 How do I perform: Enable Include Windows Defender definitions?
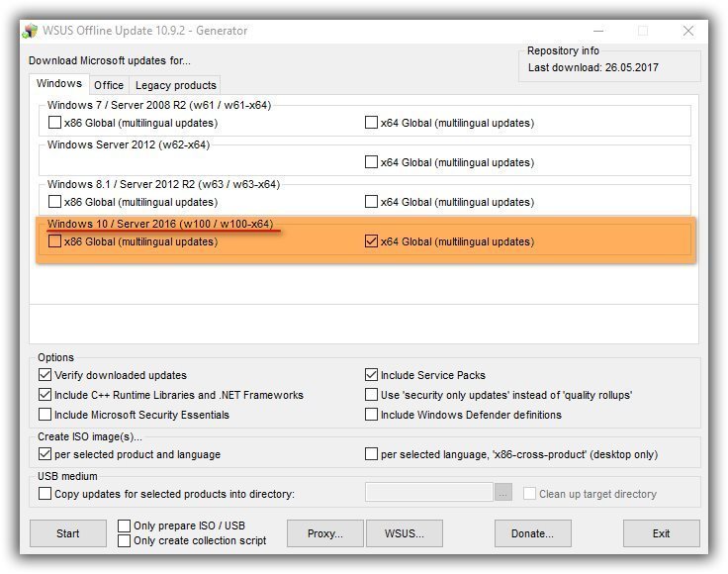(x=371, y=415)
